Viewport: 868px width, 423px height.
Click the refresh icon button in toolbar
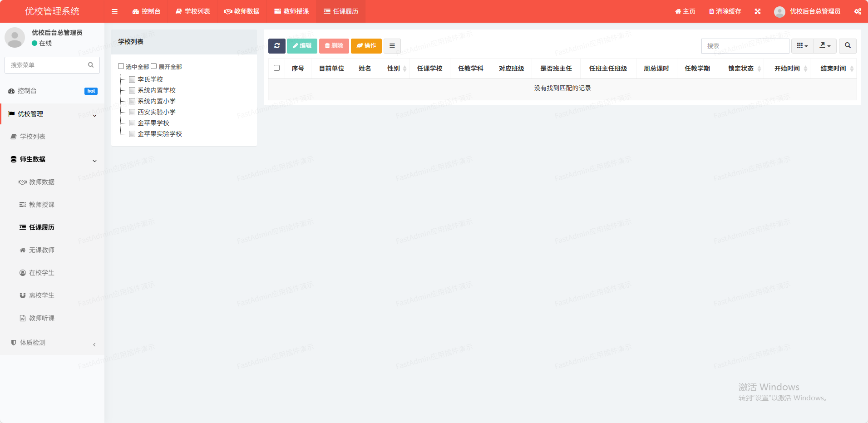pyautogui.click(x=276, y=46)
